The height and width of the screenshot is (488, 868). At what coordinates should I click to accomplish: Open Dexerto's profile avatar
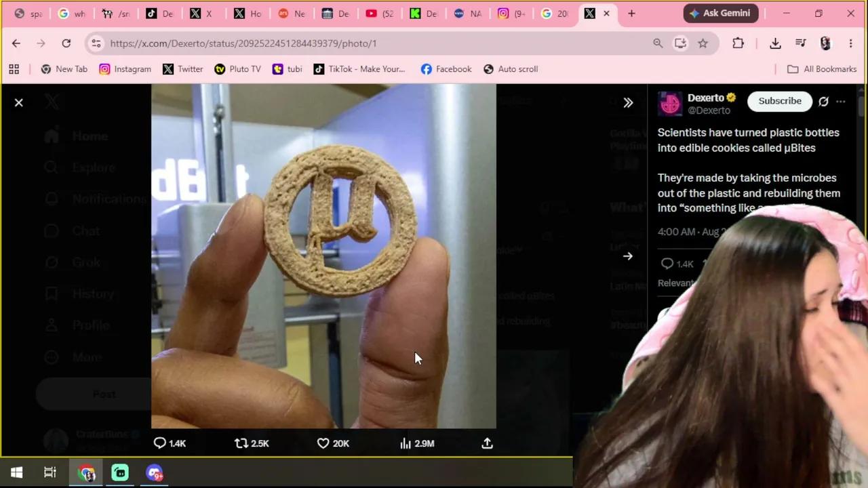tap(670, 104)
